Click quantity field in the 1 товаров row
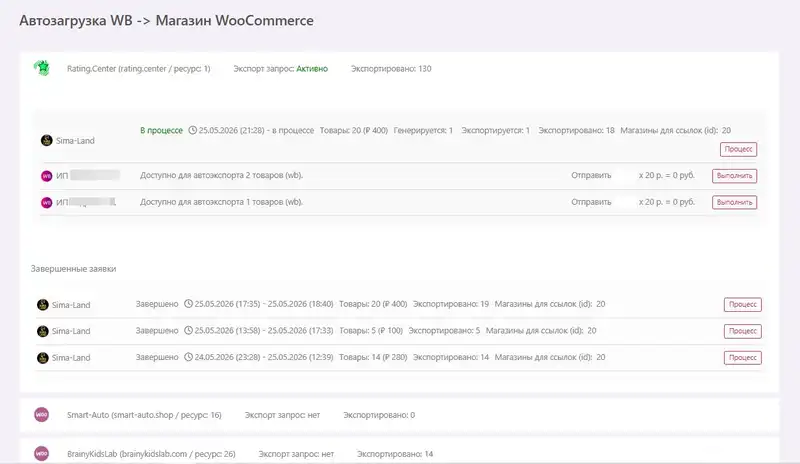Image resolution: width=800 pixels, height=464 pixels. (x=625, y=202)
